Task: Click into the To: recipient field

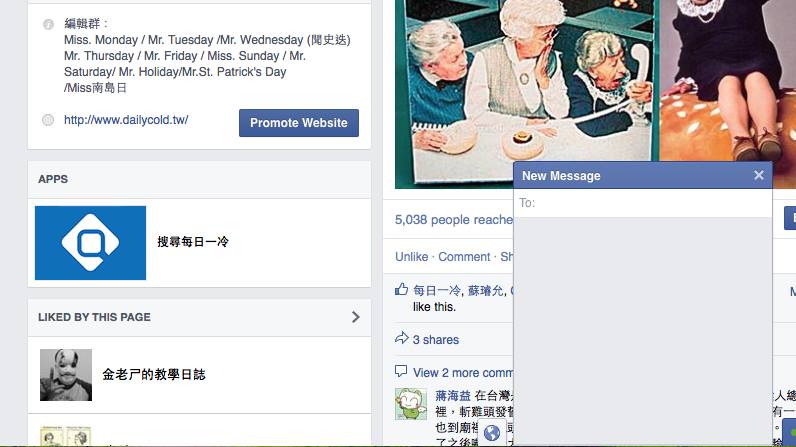Action: pyautogui.click(x=643, y=203)
